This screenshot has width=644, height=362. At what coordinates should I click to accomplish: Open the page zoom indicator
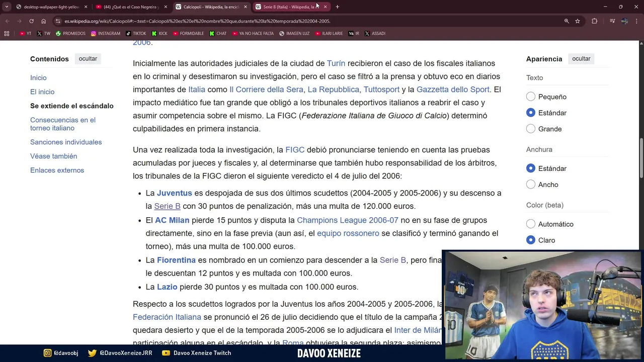(567, 21)
